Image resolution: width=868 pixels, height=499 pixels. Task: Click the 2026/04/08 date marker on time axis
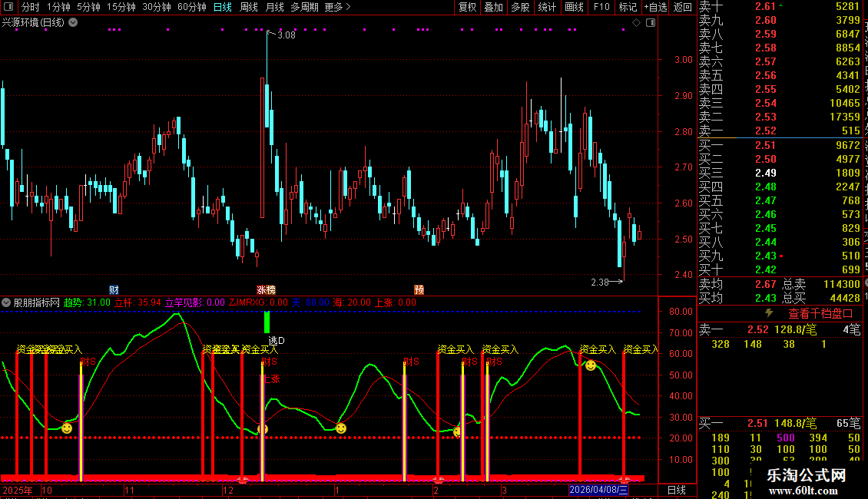coord(598,490)
